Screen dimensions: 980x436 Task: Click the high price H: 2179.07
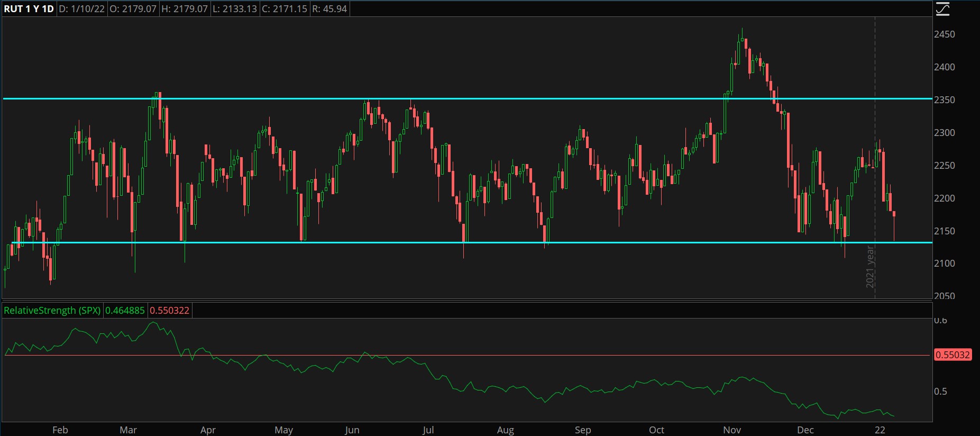coord(184,9)
